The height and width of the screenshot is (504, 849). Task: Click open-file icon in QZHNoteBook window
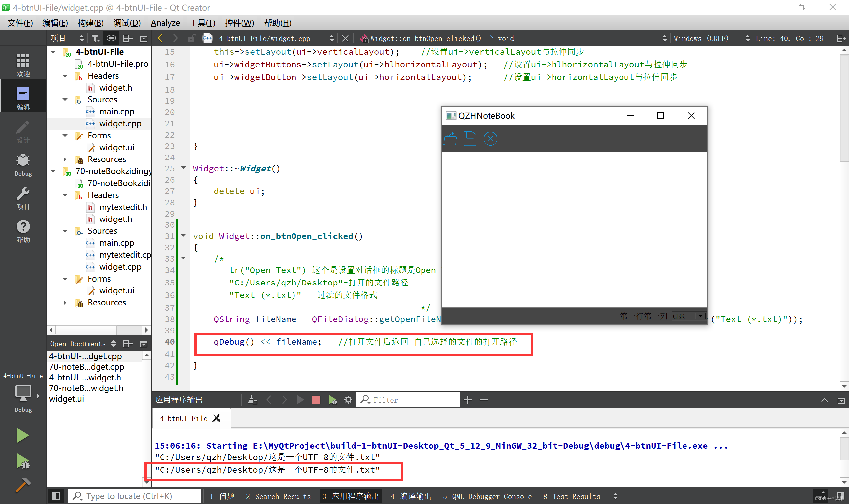(450, 139)
